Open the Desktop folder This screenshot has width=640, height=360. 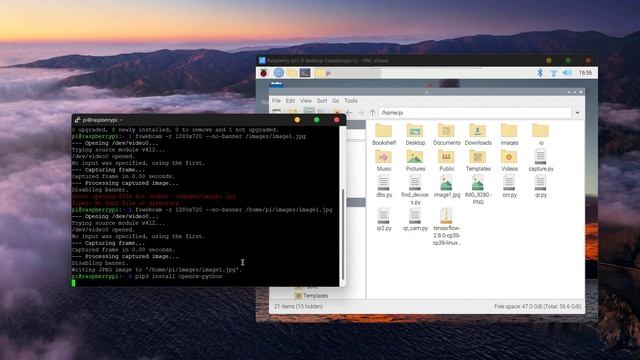[x=415, y=135]
